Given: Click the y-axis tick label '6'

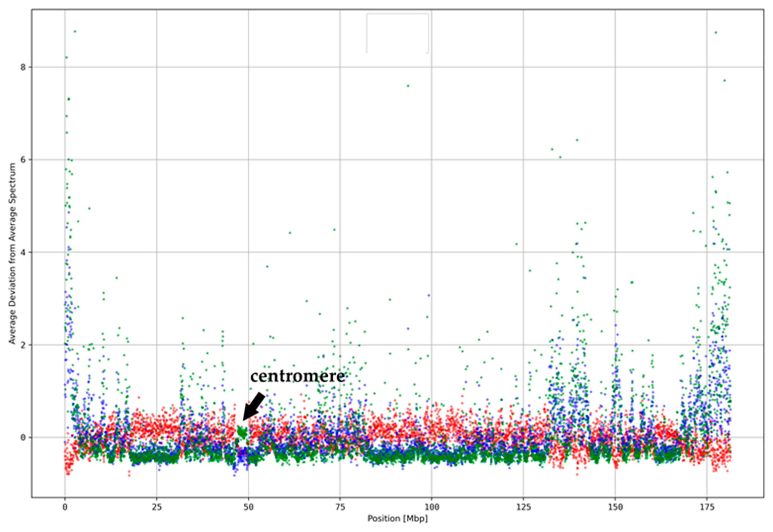Looking at the screenshot, I should tap(23, 160).
